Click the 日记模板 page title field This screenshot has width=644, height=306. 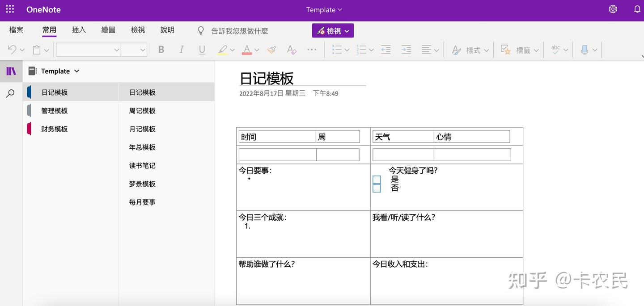302,78
